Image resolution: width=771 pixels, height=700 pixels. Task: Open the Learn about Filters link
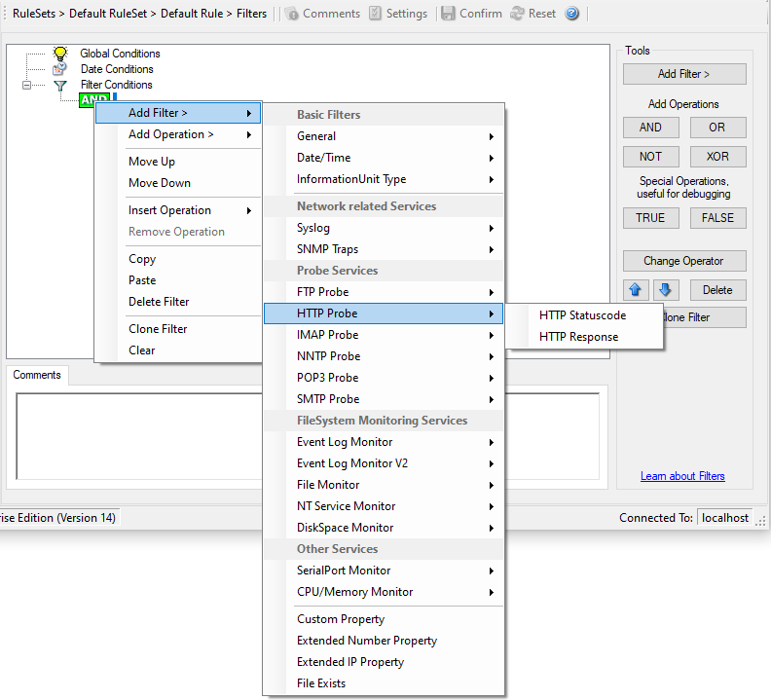682,476
